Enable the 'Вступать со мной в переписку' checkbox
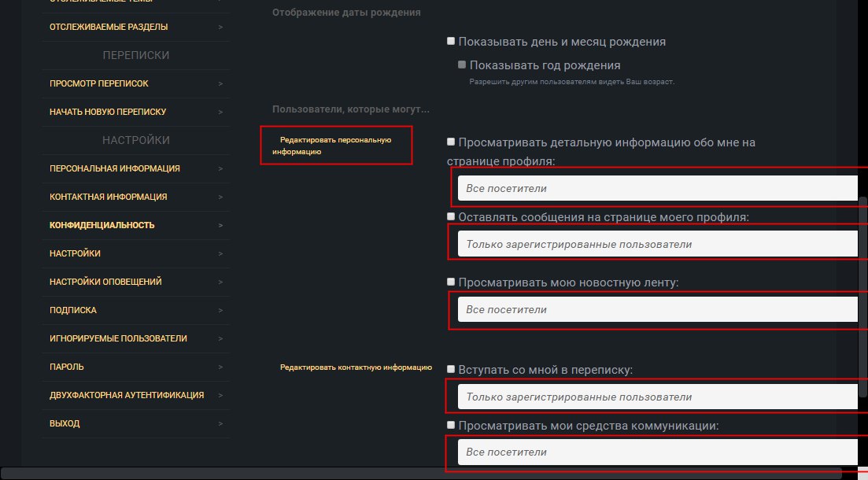868x480 pixels. [x=451, y=369]
